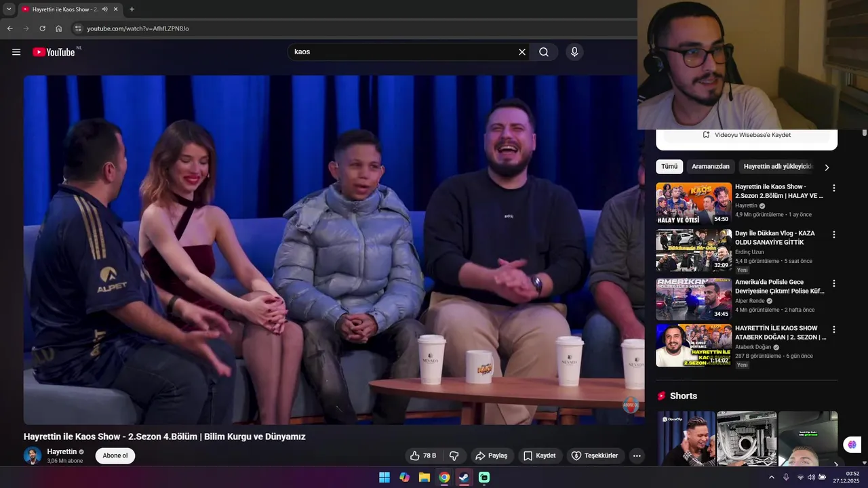
Task: Open options for 'HAYRETTİN İLE KAOS SHOW' Ataberk
Action: pyautogui.click(x=834, y=329)
